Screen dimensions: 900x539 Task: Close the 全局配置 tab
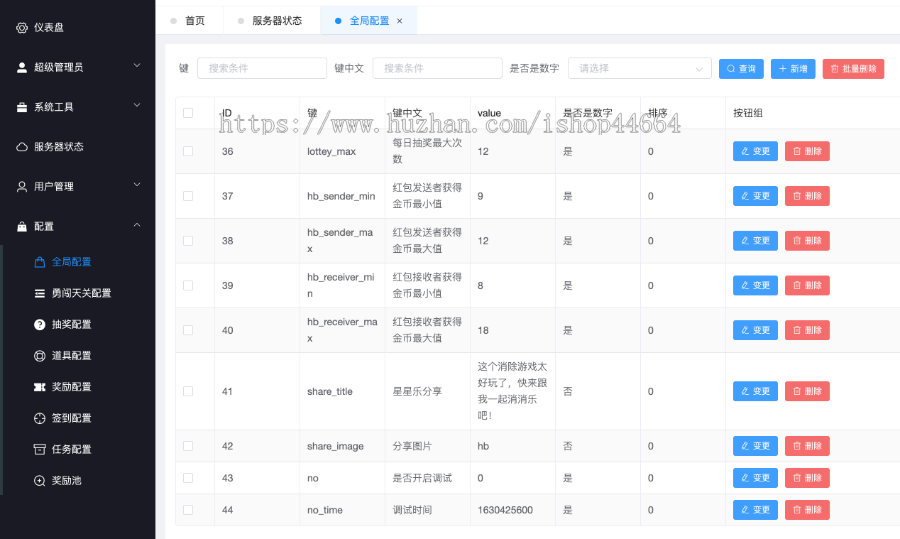(x=399, y=21)
